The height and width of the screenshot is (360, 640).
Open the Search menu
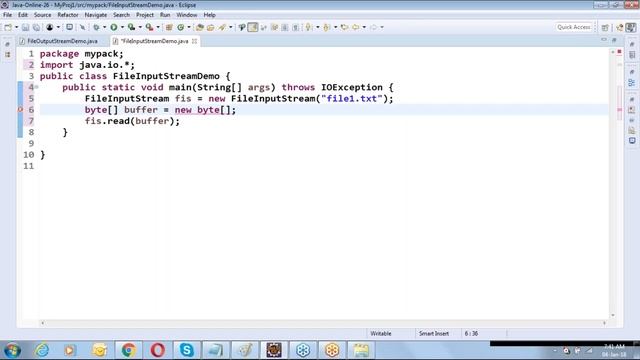point(121,15)
